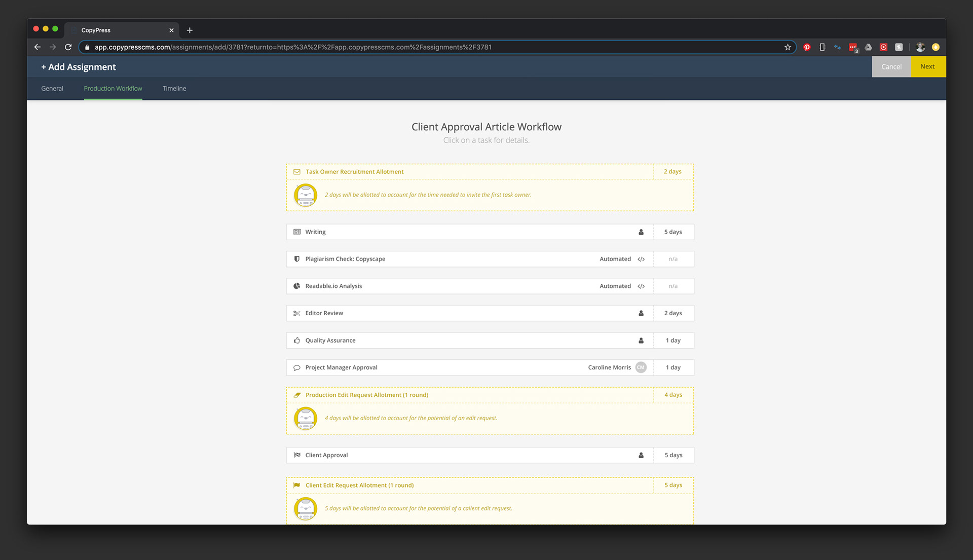This screenshot has height=560, width=973.
Task: Click the flag icon on Client Edit Request Allotment
Action: pyautogui.click(x=297, y=485)
